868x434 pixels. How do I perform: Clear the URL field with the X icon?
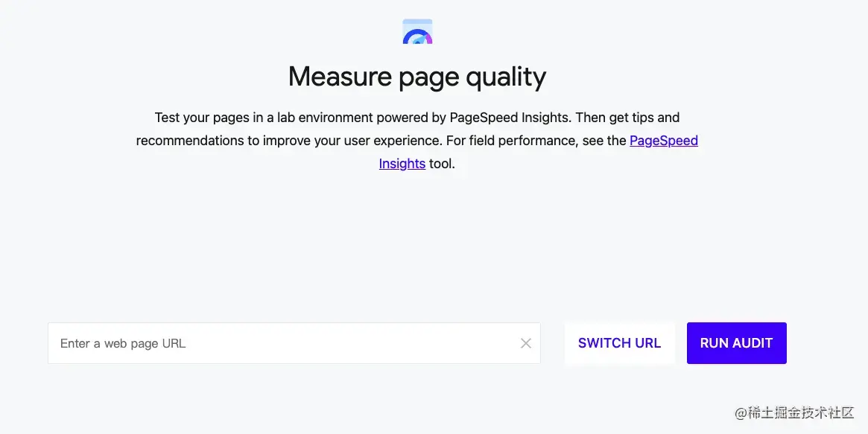tap(526, 343)
